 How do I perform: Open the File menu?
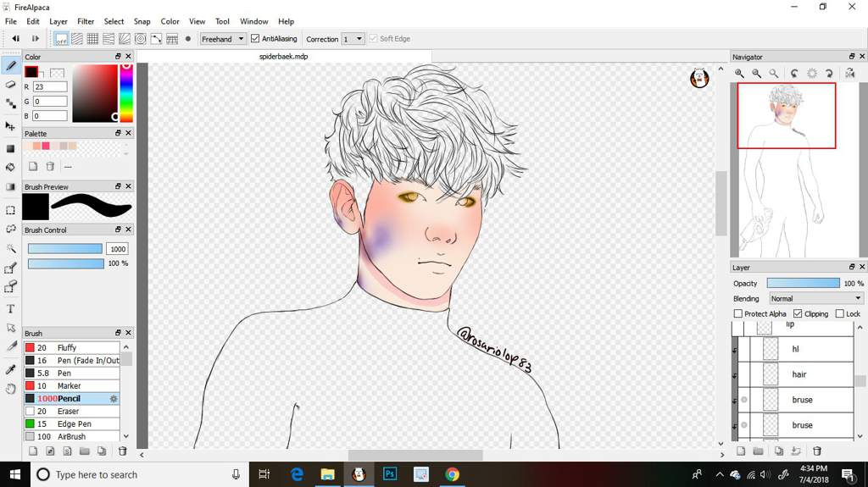10,21
